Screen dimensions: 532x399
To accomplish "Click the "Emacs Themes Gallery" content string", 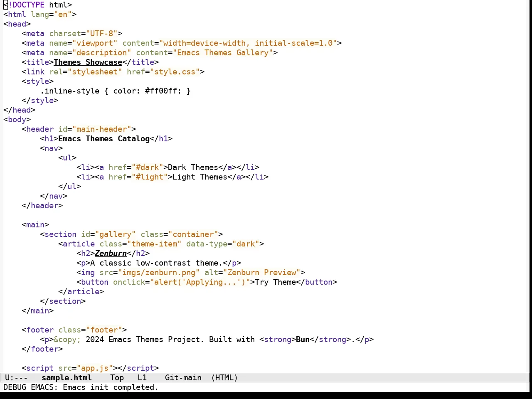I will click(x=223, y=53).
